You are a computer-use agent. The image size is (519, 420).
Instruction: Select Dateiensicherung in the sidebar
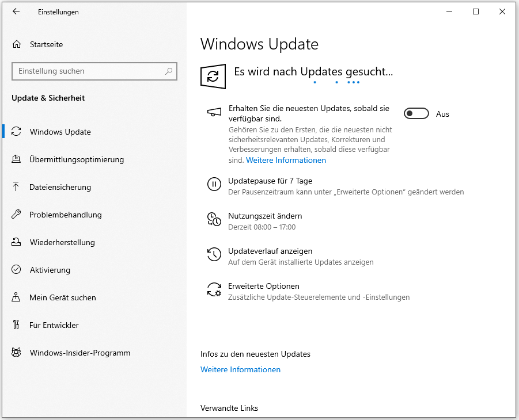click(60, 187)
